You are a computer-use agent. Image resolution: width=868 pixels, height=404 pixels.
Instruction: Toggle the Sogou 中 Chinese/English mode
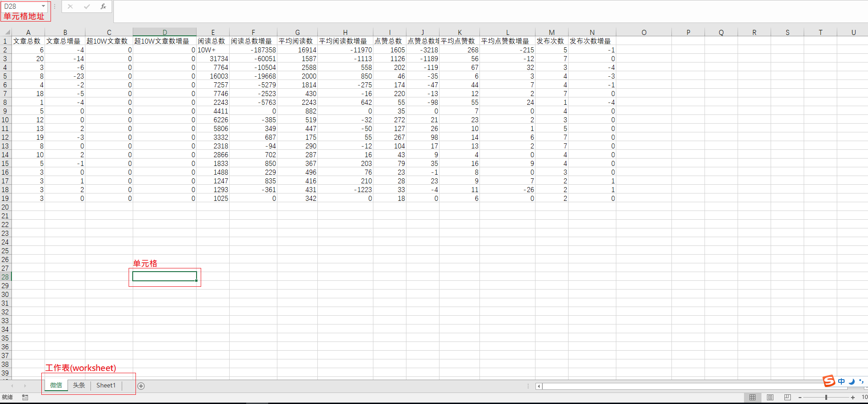click(x=841, y=381)
